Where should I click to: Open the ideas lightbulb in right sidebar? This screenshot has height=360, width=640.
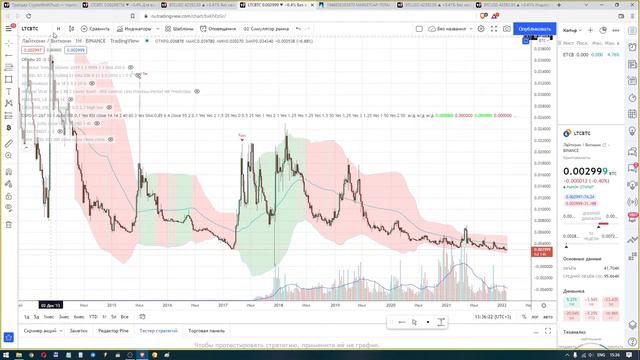[x=632, y=131]
